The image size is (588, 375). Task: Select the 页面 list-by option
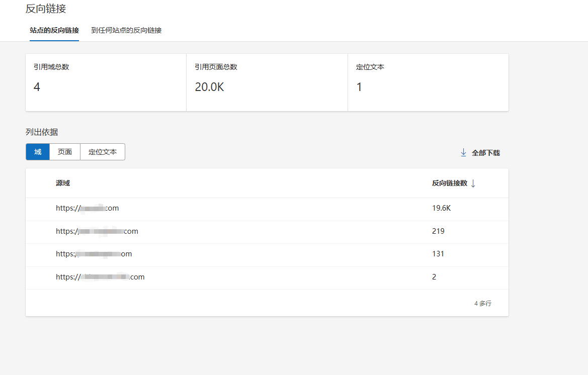pos(65,152)
